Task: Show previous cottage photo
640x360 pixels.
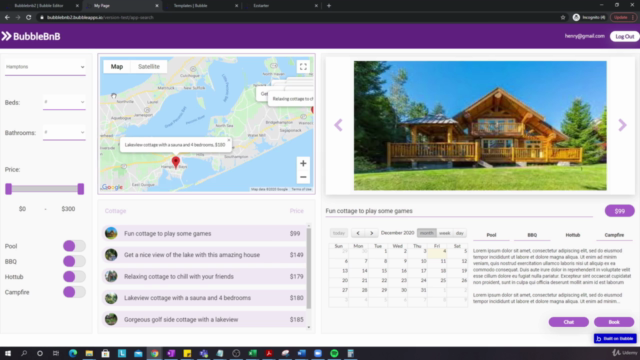Action: click(338, 125)
